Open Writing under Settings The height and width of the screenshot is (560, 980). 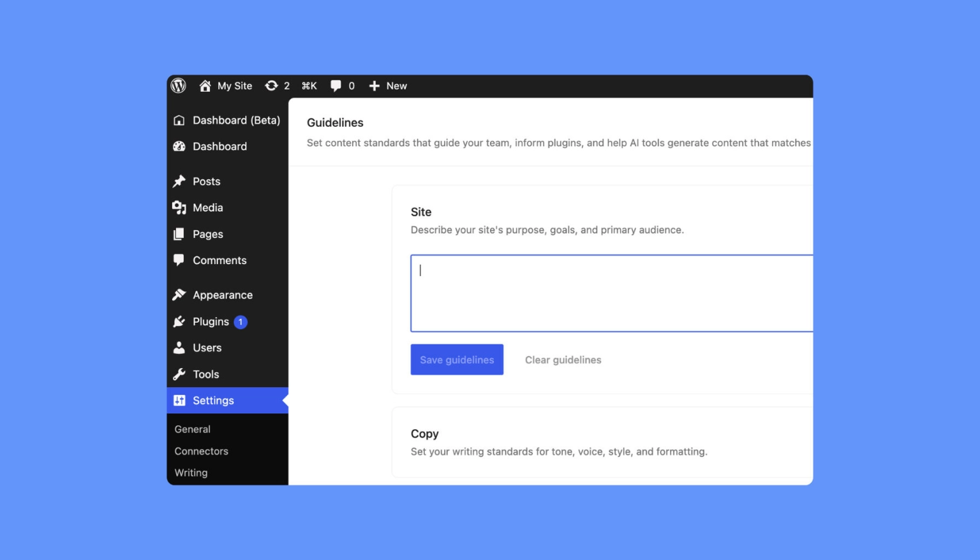point(191,473)
